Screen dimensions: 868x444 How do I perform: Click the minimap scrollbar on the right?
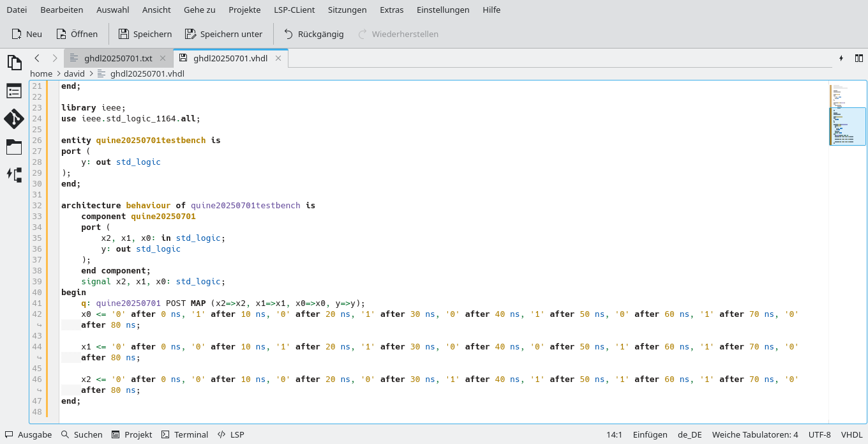click(x=847, y=126)
